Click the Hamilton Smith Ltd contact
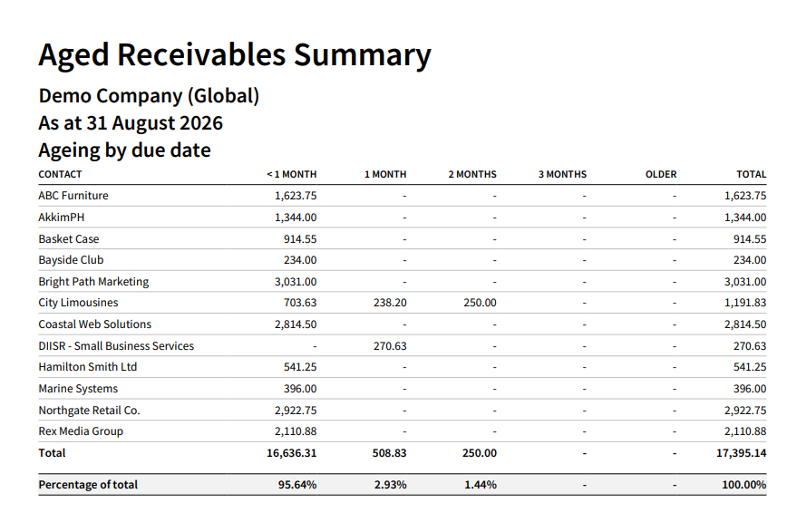This screenshot has height=532, width=787. [x=88, y=367]
